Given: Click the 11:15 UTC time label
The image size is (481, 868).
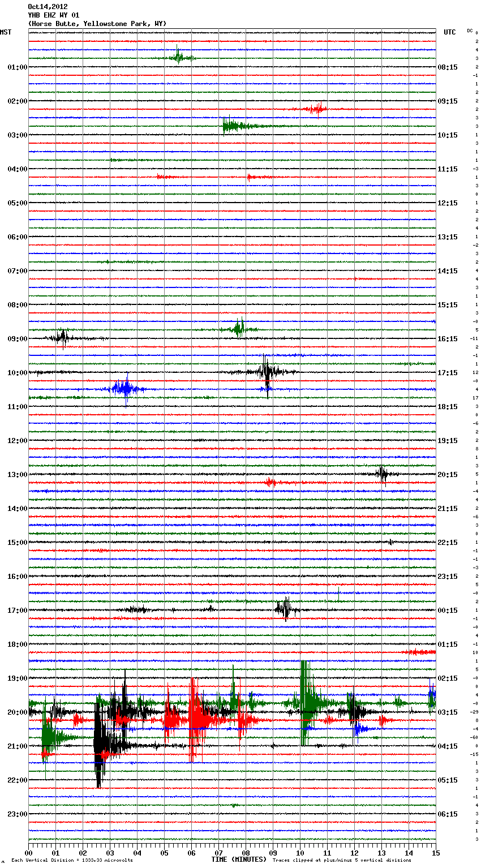Looking at the screenshot, I should 448,169.
